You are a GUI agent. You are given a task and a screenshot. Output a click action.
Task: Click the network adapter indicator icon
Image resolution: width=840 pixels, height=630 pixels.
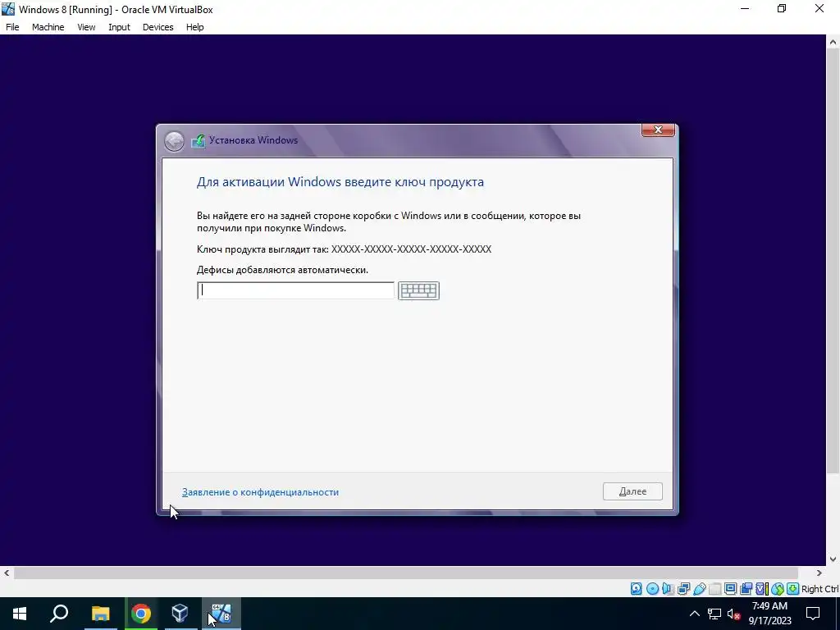(x=683, y=589)
